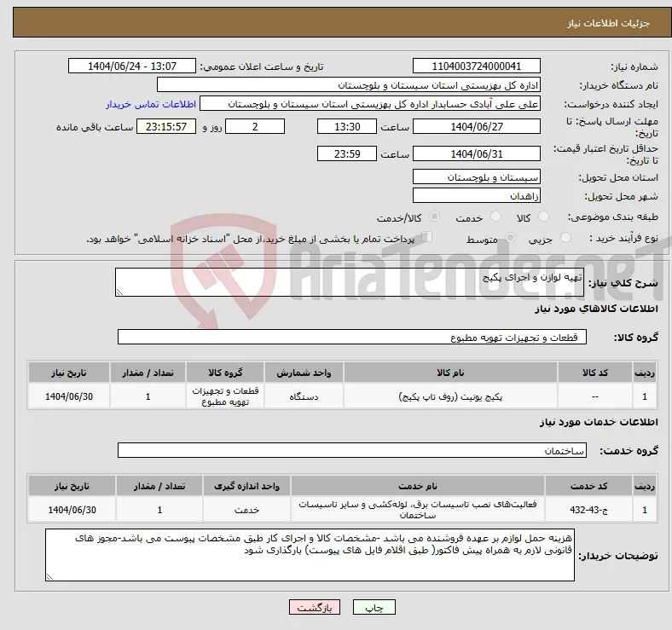Screen dimensions: 672x630
Task: Click the services row date 1404/06/30
Action: (x=72, y=510)
